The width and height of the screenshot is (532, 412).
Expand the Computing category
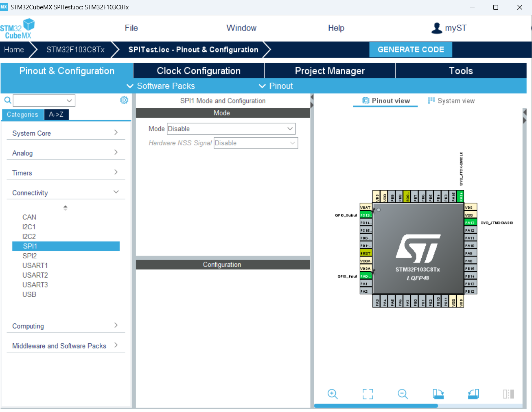pyautogui.click(x=66, y=326)
